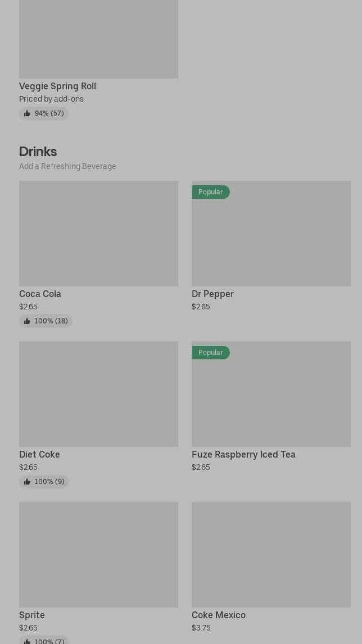This screenshot has height=644, width=362.
Task: Click the Sprite item name
Action: 32,615
